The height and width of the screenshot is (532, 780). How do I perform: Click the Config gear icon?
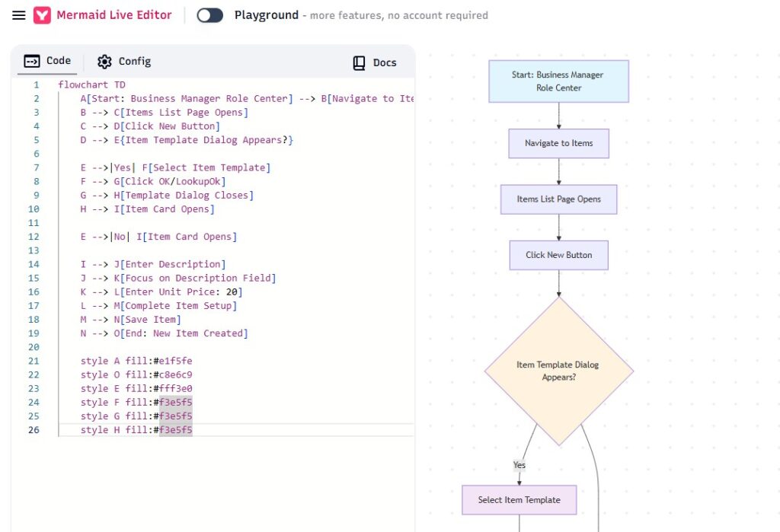pyautogui.click(x=104, y=62)
